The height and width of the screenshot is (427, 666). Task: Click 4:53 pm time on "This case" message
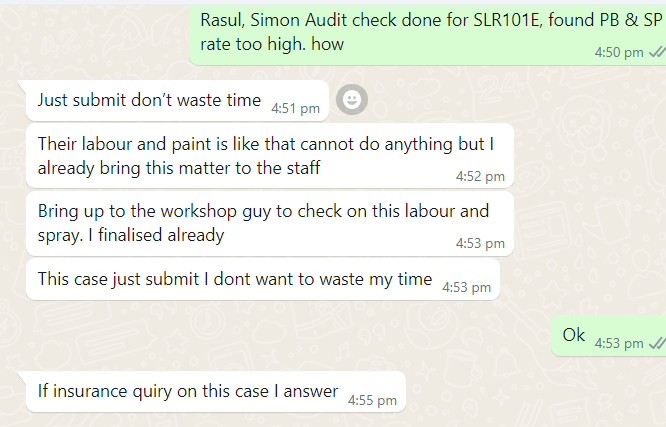pos(466,287)
